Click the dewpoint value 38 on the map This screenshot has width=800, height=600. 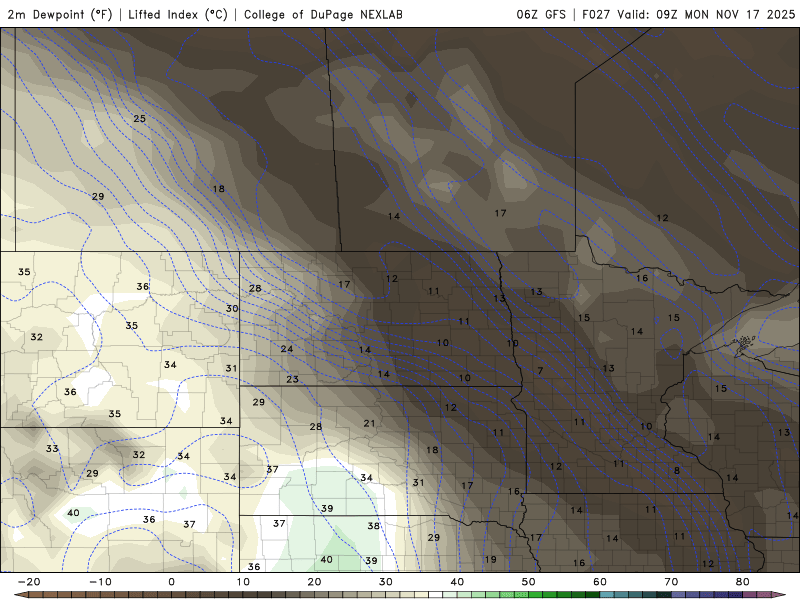[373, 526]
